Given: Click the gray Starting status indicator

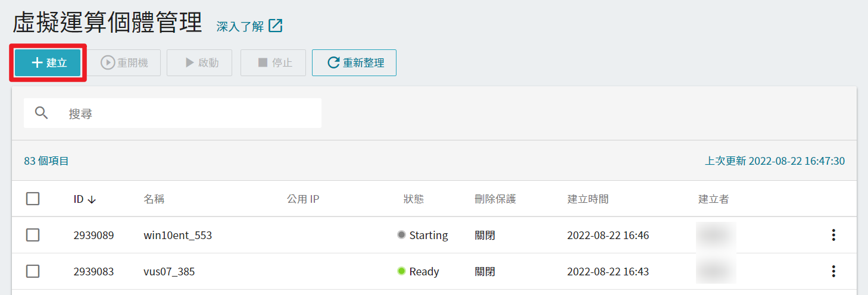Looking at the screenshot, I should pyautogui.click(x=401, y=235).
